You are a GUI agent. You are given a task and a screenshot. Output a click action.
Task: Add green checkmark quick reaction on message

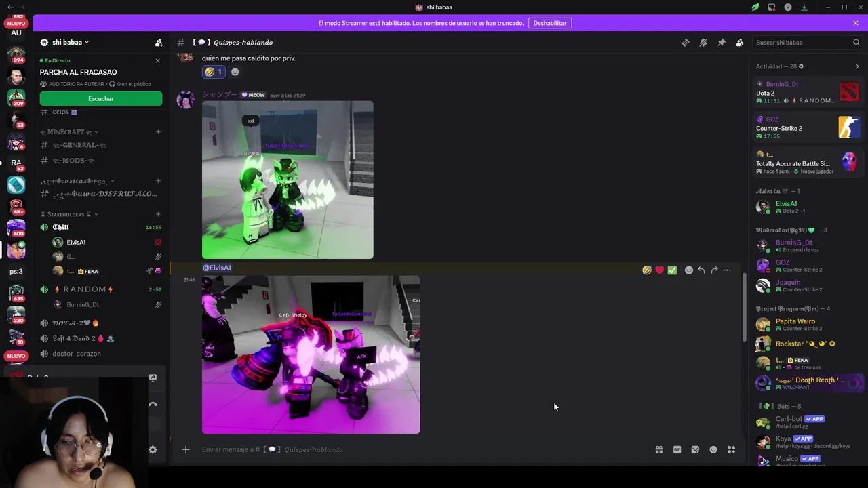[x=672, y=270]
